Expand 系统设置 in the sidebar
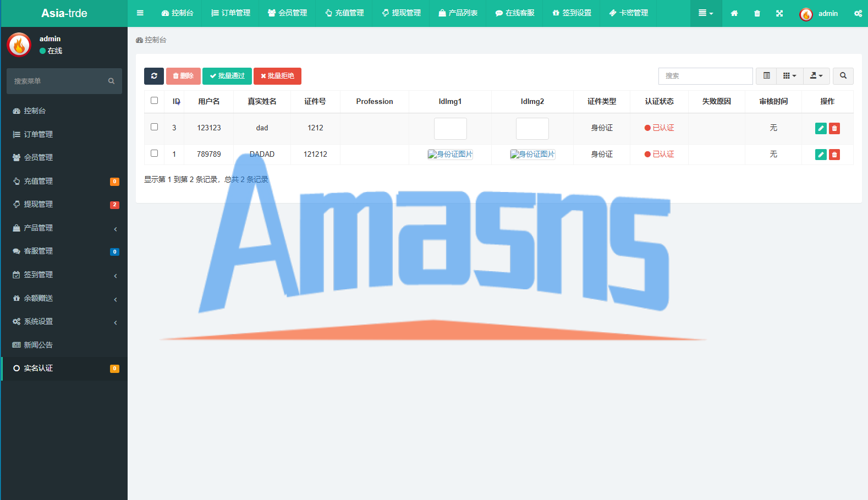Viewport: 868px width, 500px height. (x=64, y=321)
